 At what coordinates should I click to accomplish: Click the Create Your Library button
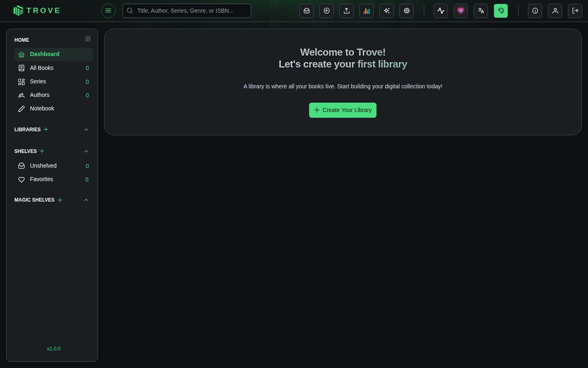point(343,110)
